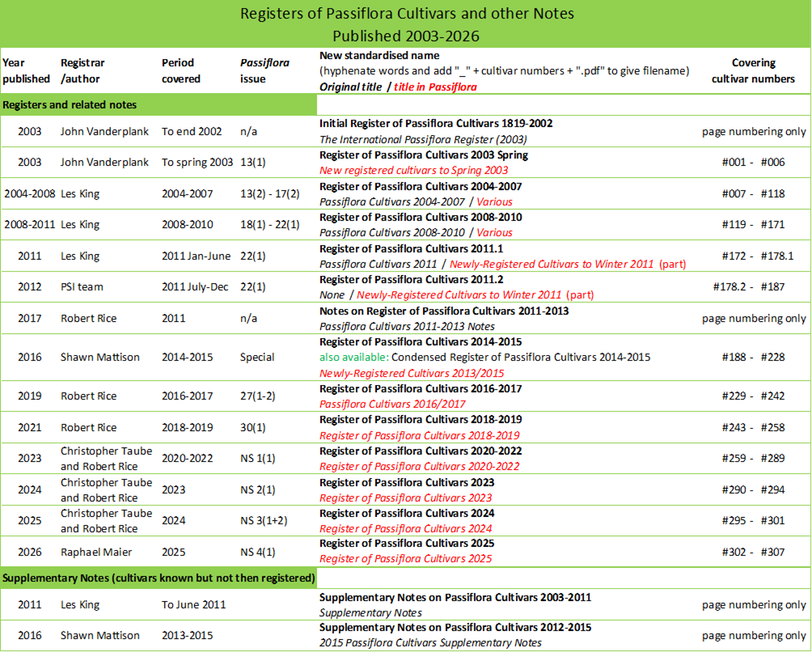
Task: Click the period cell 'To June 2011'
Action: [193, 605]
